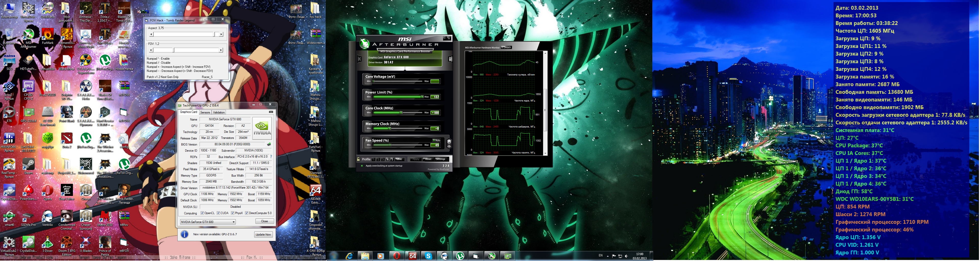The height and width of the screenshot is (261, 980).
Task: Toggle the PhysX checkbox in GPU-Z
Action: pyautogui.click(x=232, y=213)
